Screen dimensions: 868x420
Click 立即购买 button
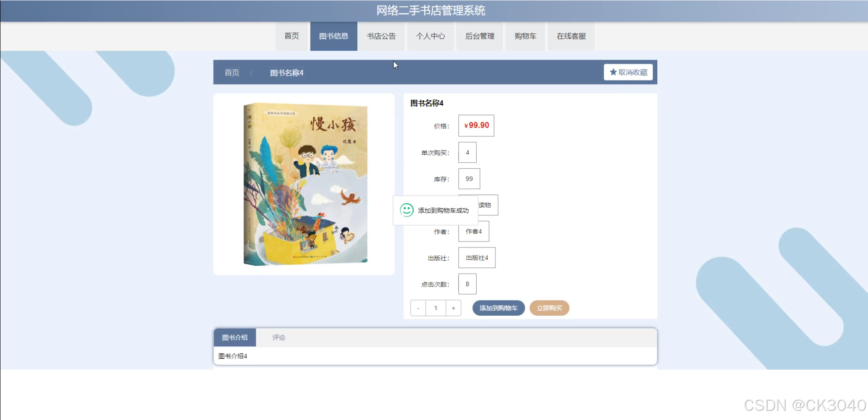tap(549, 308)
